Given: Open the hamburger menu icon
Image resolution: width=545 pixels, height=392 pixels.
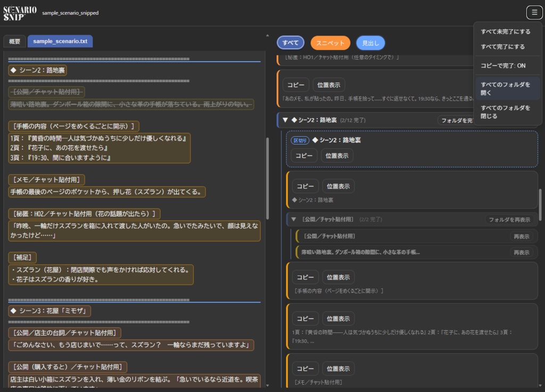Looking at the screenshot, I should 534,13.
